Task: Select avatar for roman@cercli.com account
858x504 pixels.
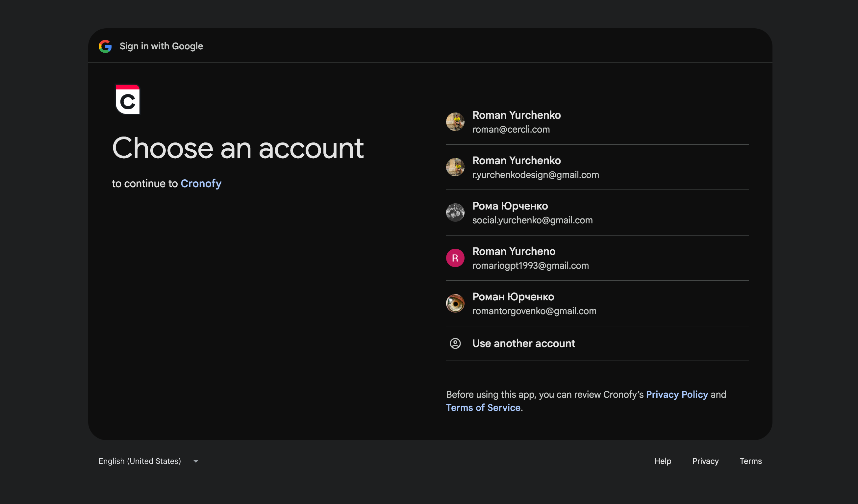Action: pyautogui.click(x=455, y=122)
